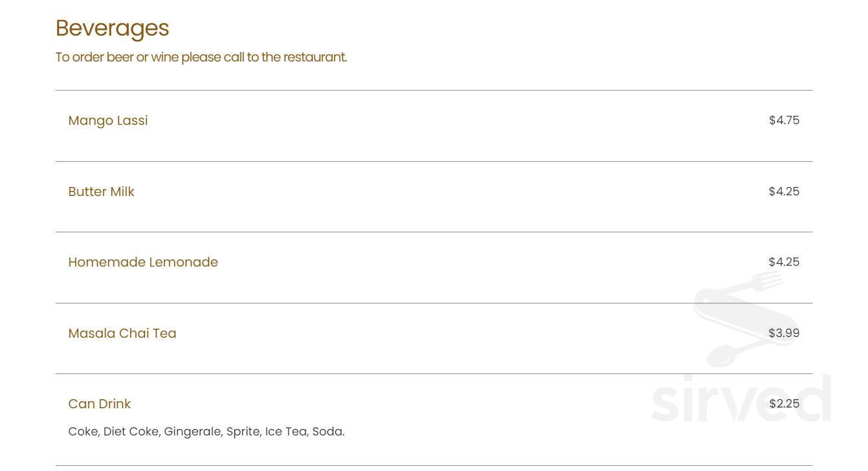Click the beer or wine ordering note
This screenshot has height=471, width=868.
click(x=201, y=57)
